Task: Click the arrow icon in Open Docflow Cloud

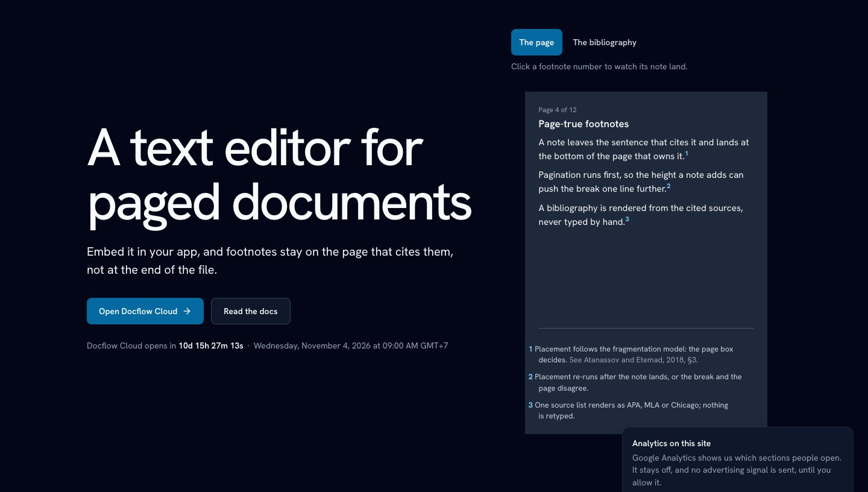Action: click(x=187, y=311)
